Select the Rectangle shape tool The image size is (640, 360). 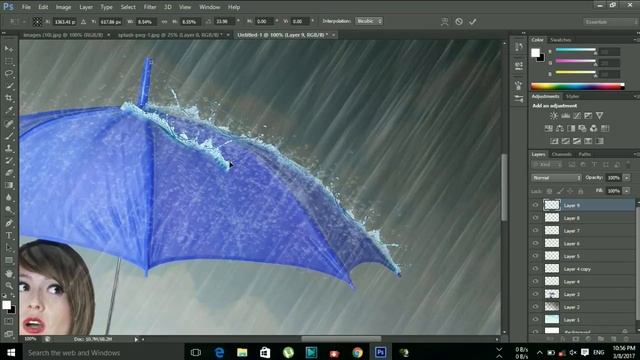click(x=9, y=260)
